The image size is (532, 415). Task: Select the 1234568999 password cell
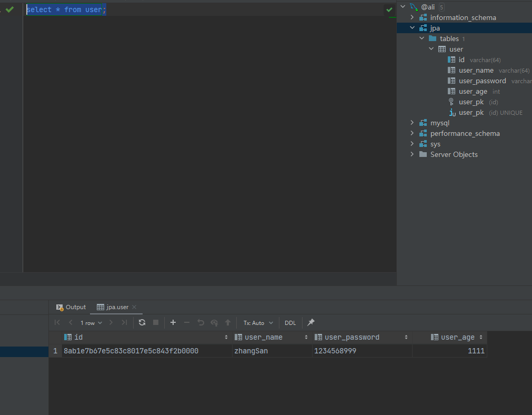pyautogui.click(x=362, y=351)
